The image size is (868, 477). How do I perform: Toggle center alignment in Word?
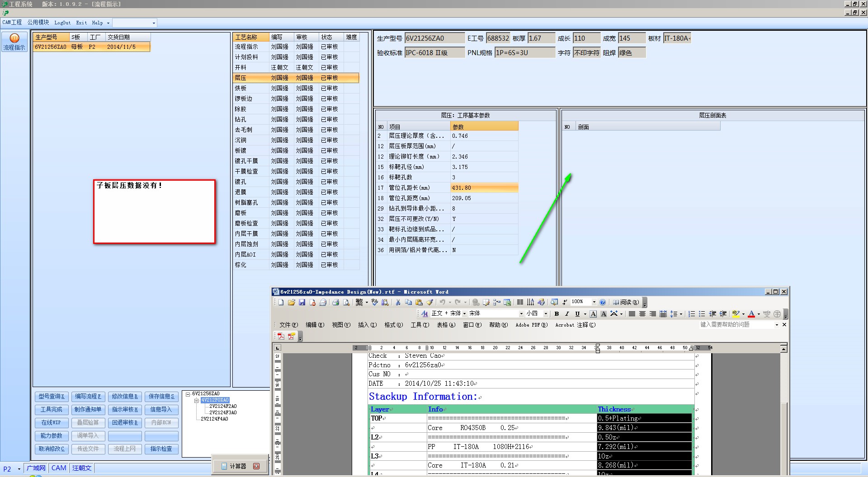tap(642, 314)
